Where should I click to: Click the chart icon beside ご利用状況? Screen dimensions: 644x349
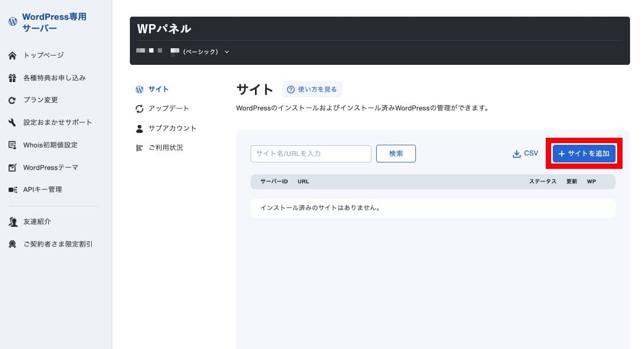(x=140, y=147)
